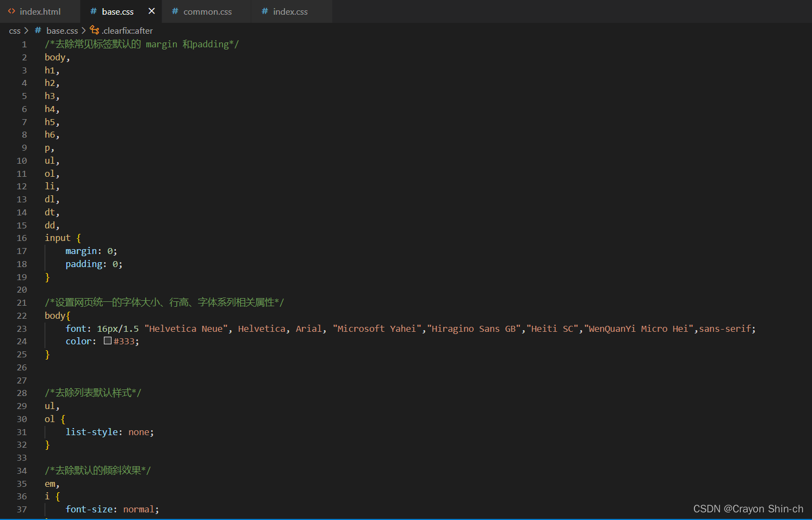
Task: Close the base.css tab
Action: 152,11
